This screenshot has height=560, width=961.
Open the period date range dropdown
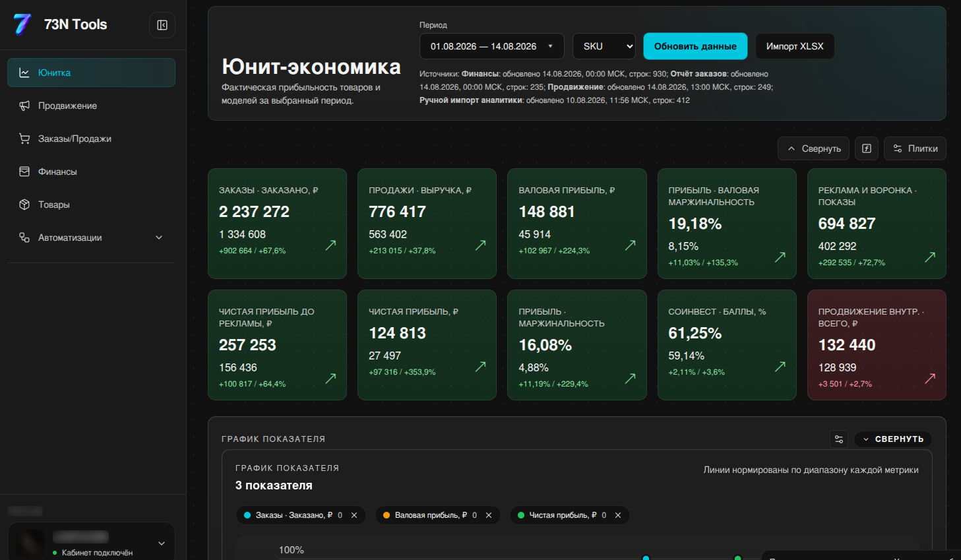pyautogui.click(x=492, y=46)
